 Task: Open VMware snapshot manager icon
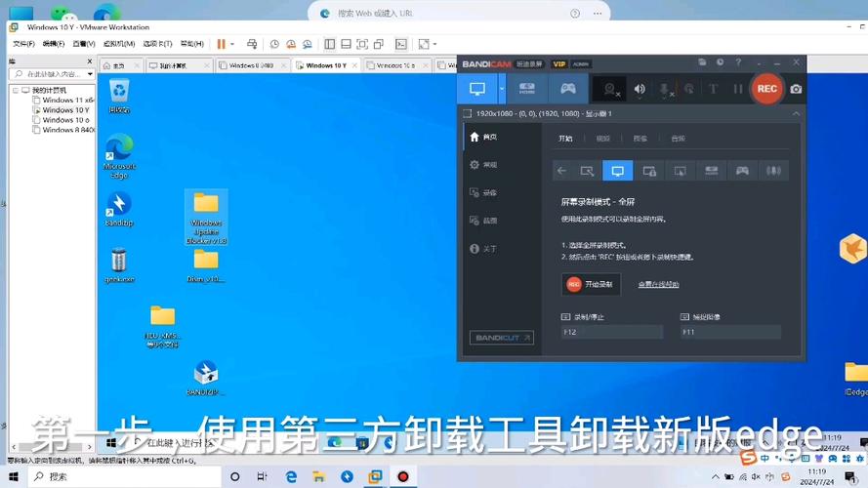[308, 44]
